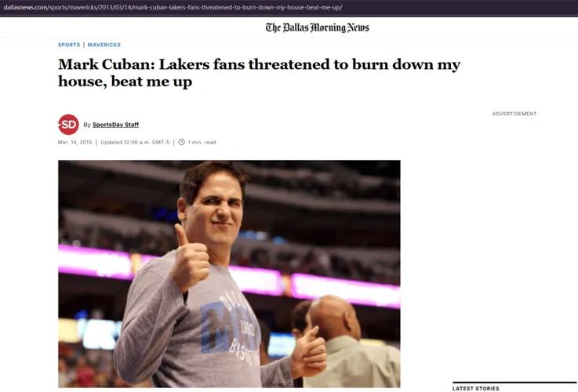Click the Mark Cuban thumbs-up photo
This screenshot has width=578, height=392.
tap(229, 274)
